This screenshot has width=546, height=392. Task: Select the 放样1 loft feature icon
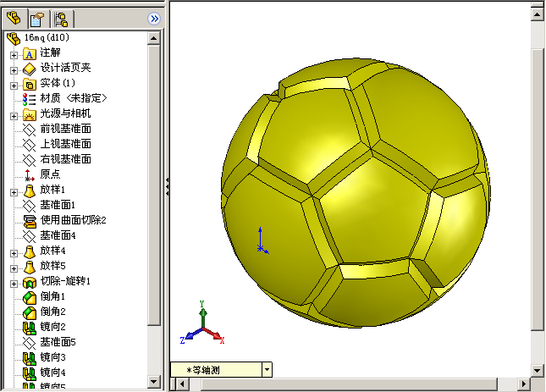coord(30,190)
